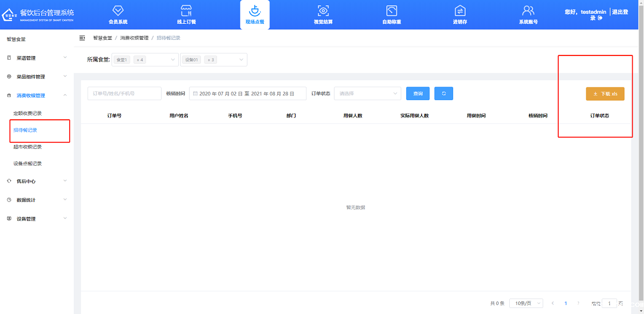Image resolution: width=644 pixels, height=314 pixels.
Task: Click the 下载 xls download button
Action: click(x=605, y=94)
